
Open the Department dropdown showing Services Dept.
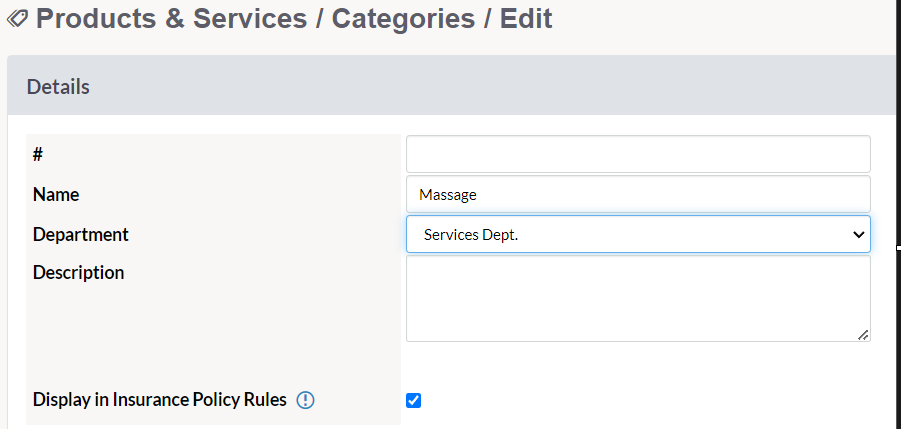tap(638, 234)
